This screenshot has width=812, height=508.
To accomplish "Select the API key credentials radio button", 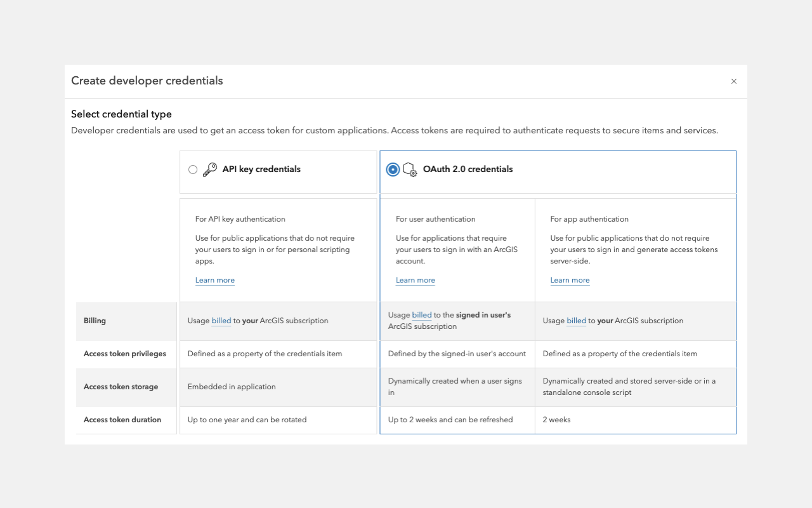I will pyautogui.click(x=193, y=170).
